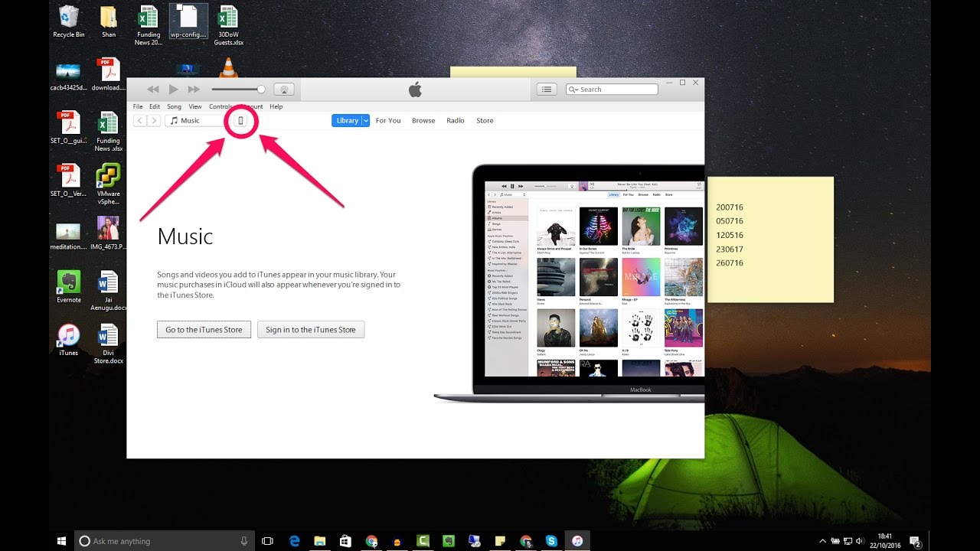Select the iTunes desktop shortcut
Image resolution: width=980 pixels, height=551 pixels.
(x=69, y=340)
